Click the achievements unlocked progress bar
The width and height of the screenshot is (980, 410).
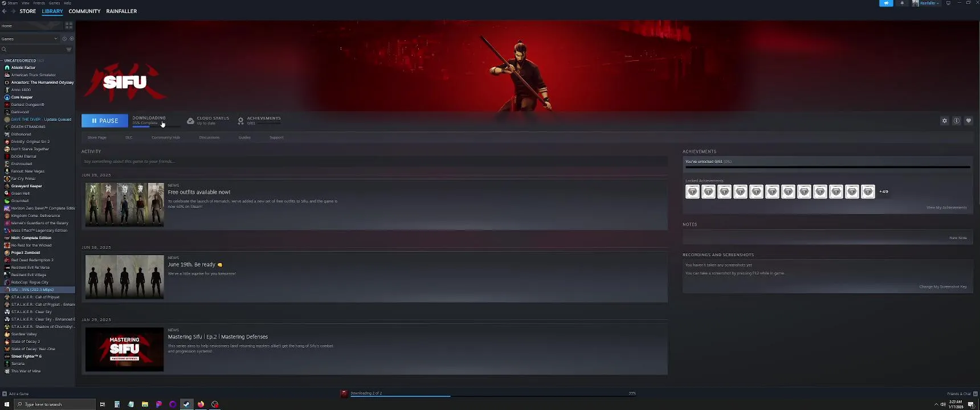827,167
